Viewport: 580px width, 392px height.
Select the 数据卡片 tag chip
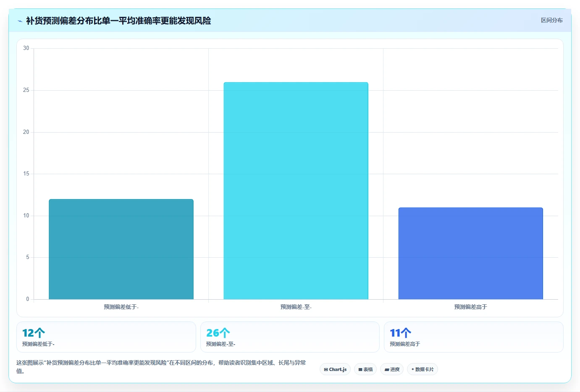[x=423, y=369]
